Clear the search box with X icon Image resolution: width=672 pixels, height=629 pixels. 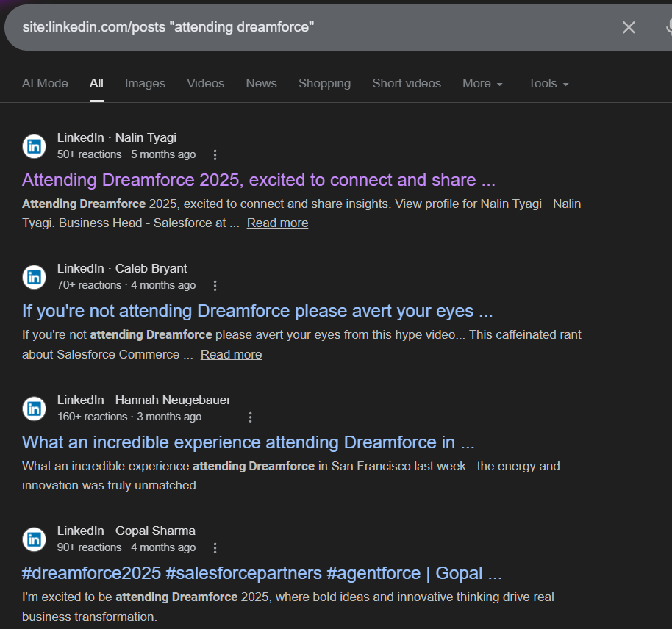click(x=629, y=28)
